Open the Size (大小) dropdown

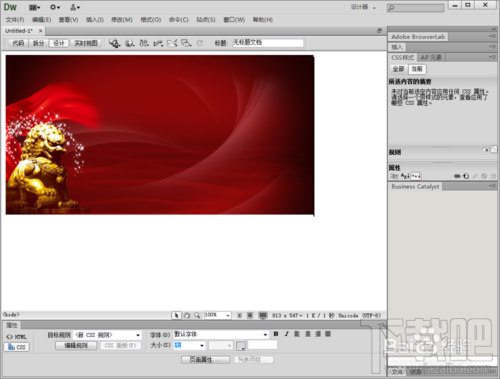(x=189, y=345)
